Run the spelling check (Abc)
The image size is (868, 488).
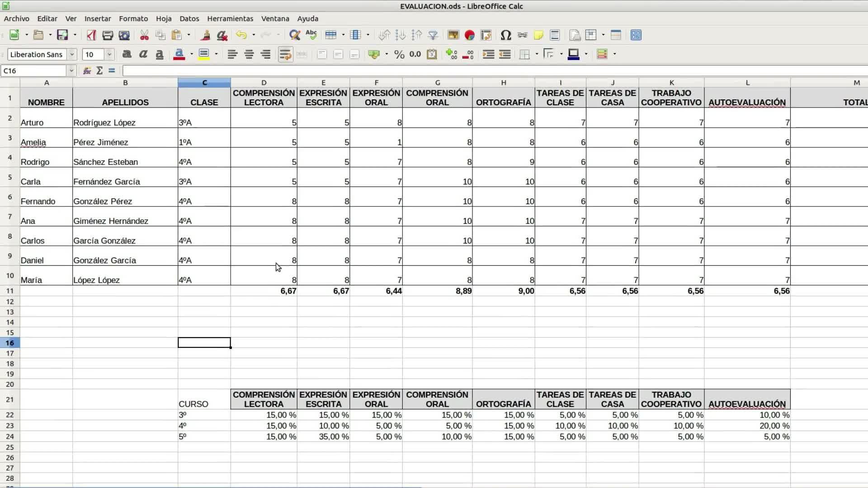311,35
